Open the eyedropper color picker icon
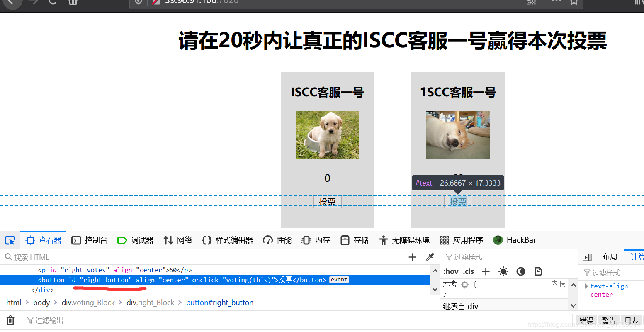644x332 pixels. 430,257
